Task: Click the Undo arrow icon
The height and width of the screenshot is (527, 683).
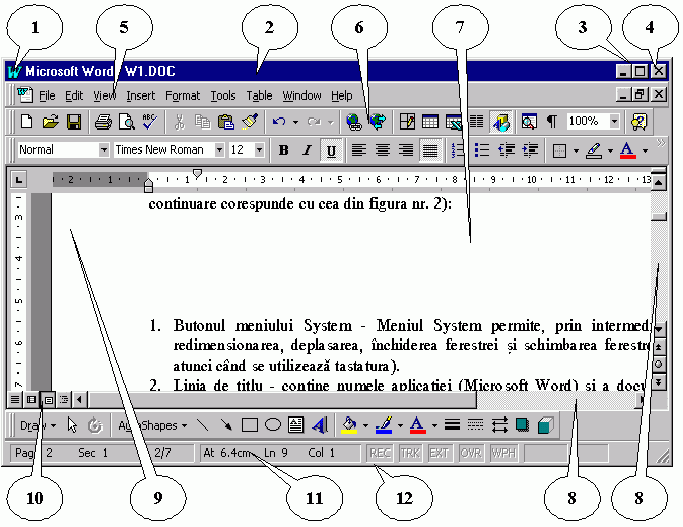Action: pyautogui.click(x=279, y=122)
